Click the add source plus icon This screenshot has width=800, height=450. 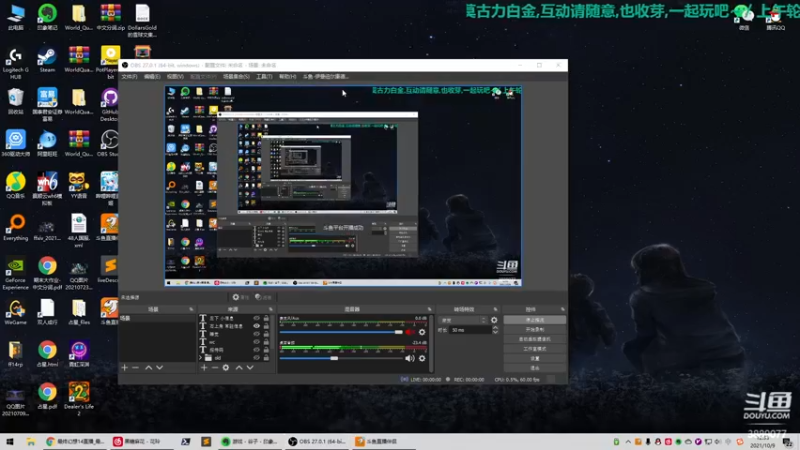point(204,367)
